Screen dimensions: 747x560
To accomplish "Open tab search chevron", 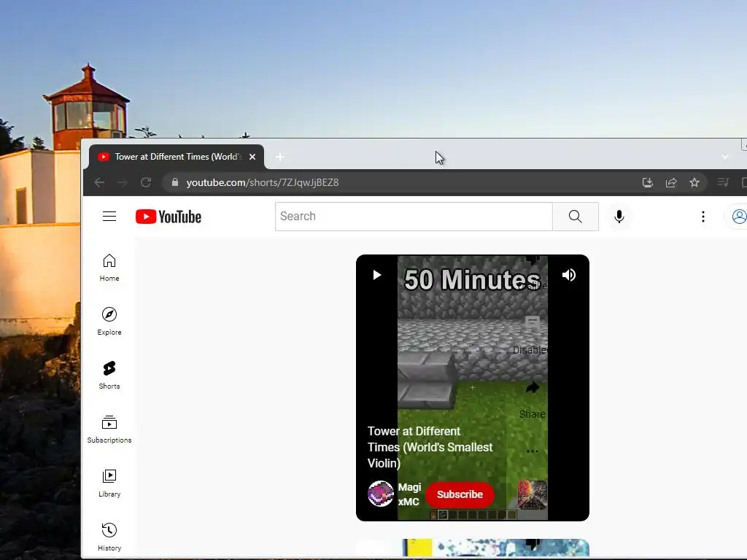I will pyautogui.click(x=724, y=157).
